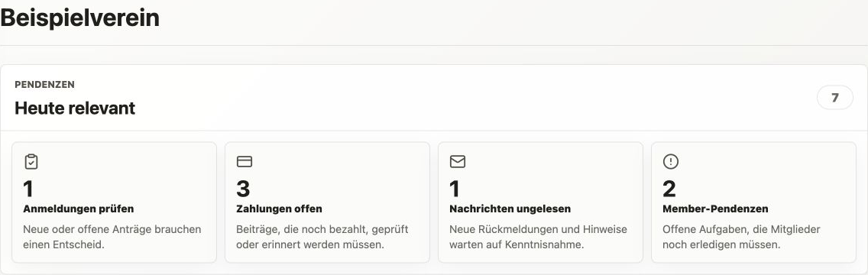
Task: Click text 'Neue oder offene Anträge brauchen'
Action: (x=112, y=229)
